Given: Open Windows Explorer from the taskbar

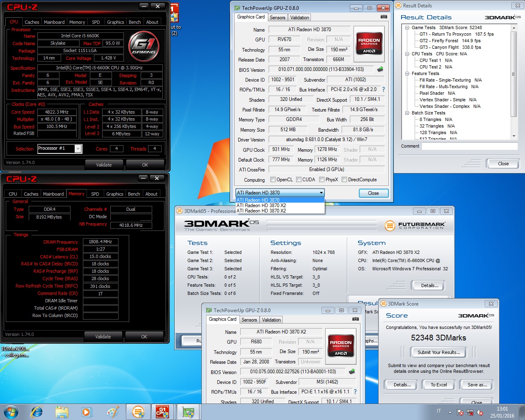Looking at the screenshot, I should [x=62, y=412].
